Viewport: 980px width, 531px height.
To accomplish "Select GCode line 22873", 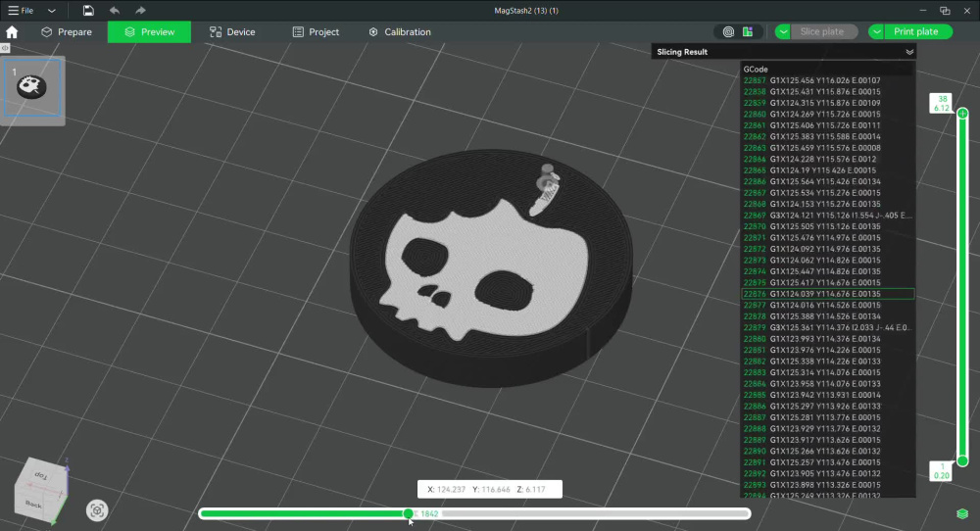I will tap(827, 261).
